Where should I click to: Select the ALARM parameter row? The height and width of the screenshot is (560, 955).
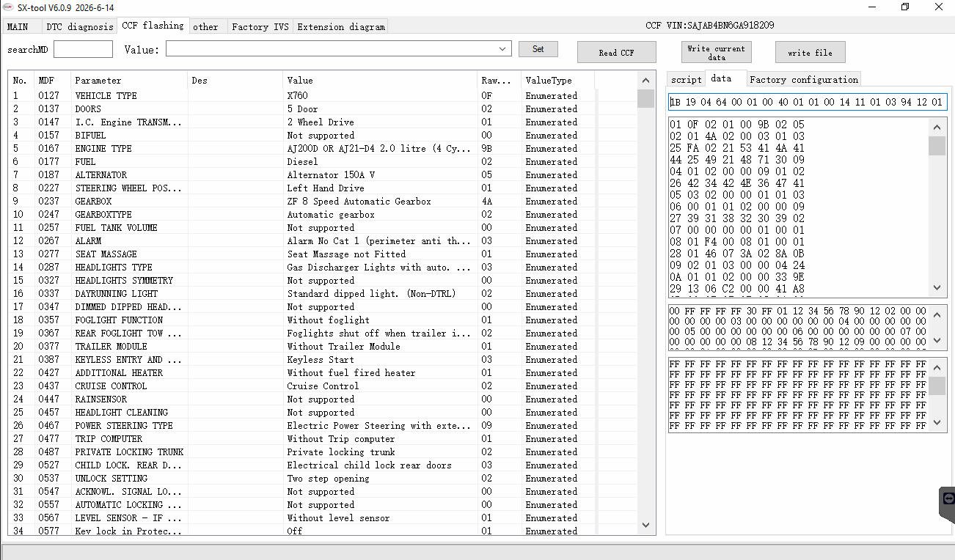coord(323,241)
